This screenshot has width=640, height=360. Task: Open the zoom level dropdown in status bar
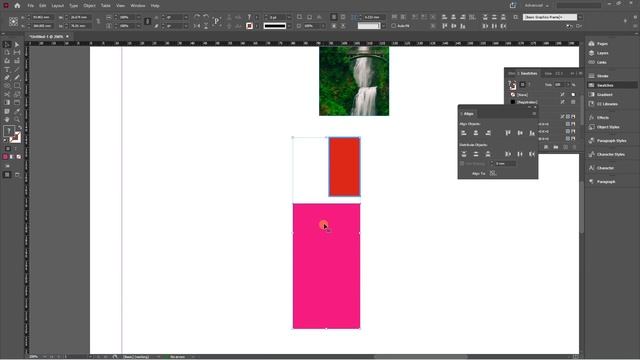point(44,357)
